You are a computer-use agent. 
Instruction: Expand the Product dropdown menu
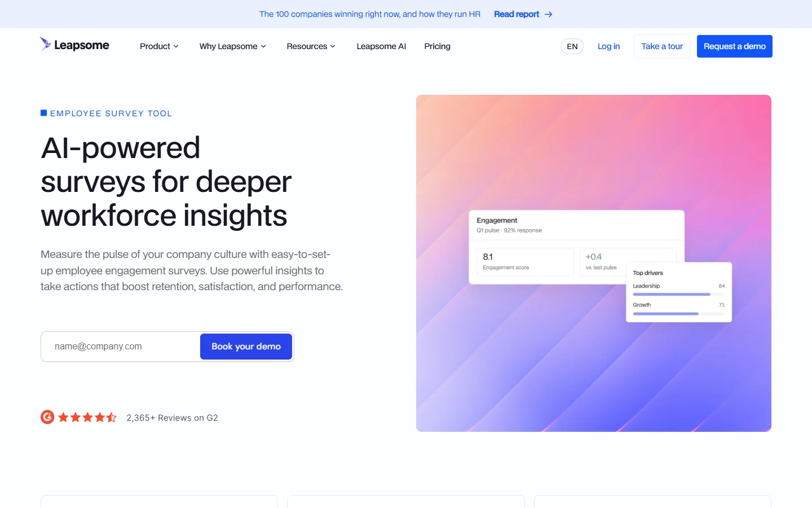pyautogui.click(x=159, y=46)
